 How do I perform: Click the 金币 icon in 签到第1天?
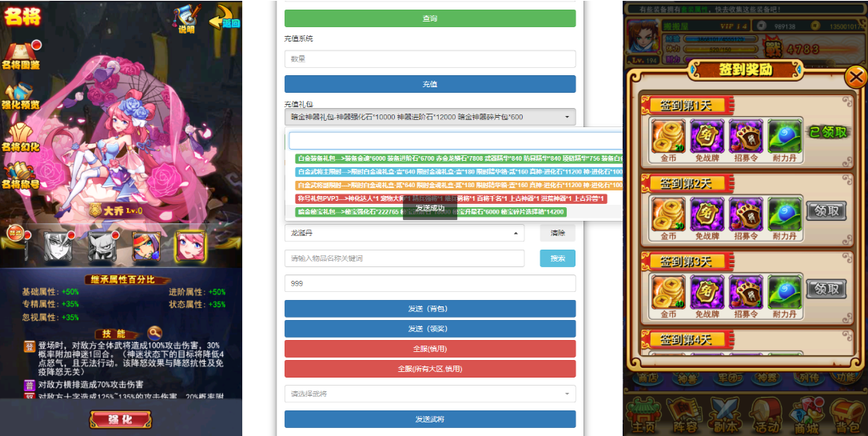coord(667,134)
